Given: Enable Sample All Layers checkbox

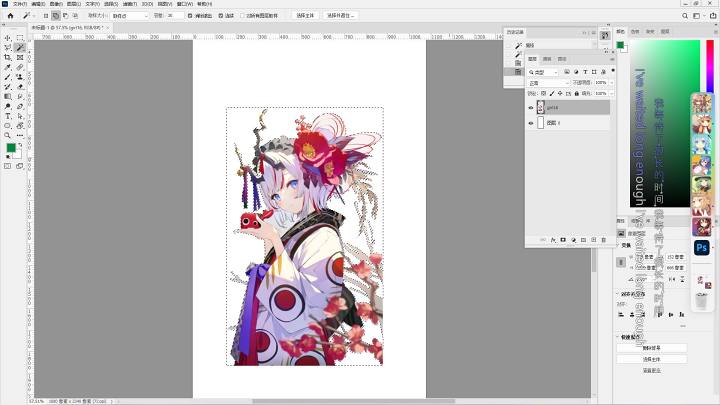Looking at the screenshot, I should pos(242,16).
